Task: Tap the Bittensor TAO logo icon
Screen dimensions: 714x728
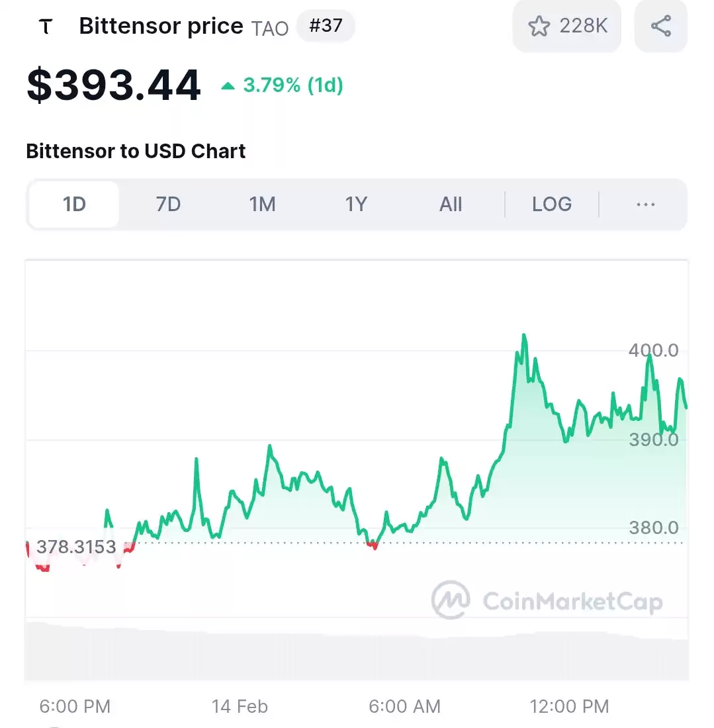Action: click(x=46, y=26)
